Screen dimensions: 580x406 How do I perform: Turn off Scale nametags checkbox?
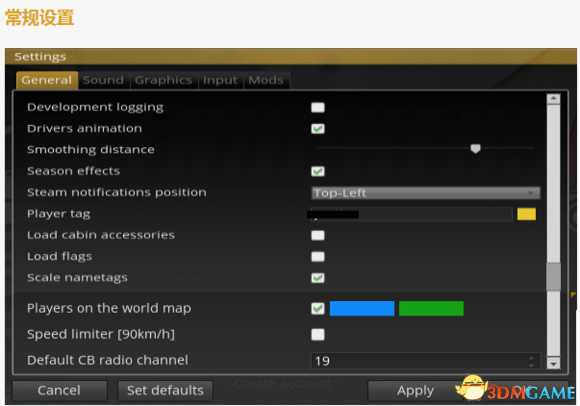pos(318,278)
